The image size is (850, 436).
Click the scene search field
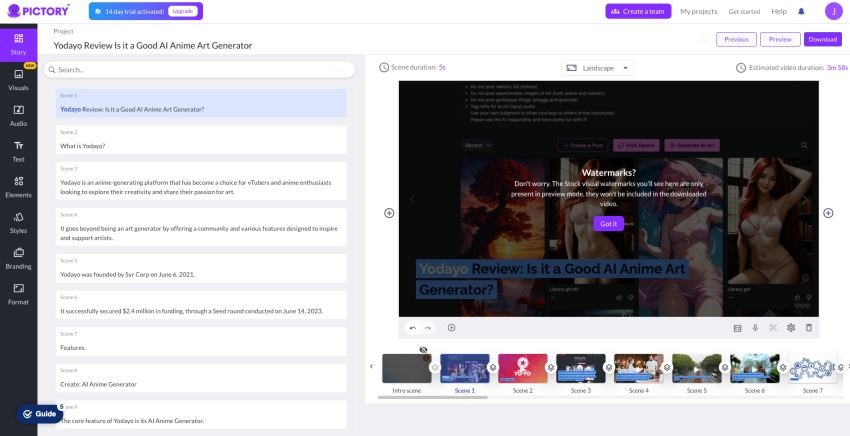click(199, 69)
